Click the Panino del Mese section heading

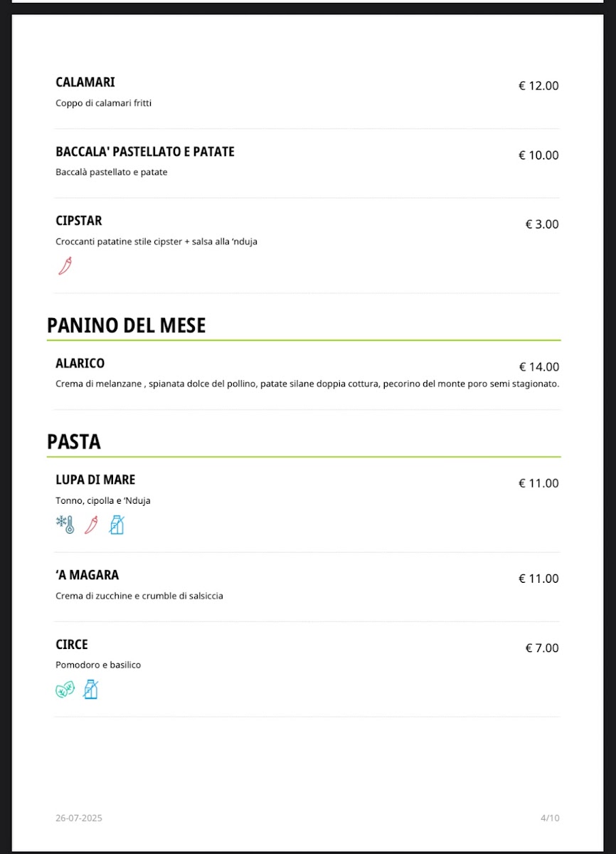[x=127, y=326]
